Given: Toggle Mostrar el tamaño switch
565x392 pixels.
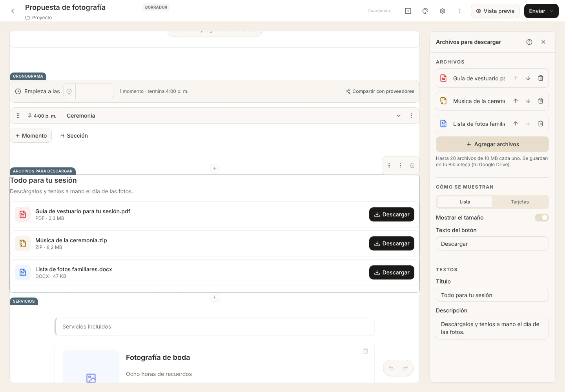Looking at the screenshot, I should pos(541,218).
